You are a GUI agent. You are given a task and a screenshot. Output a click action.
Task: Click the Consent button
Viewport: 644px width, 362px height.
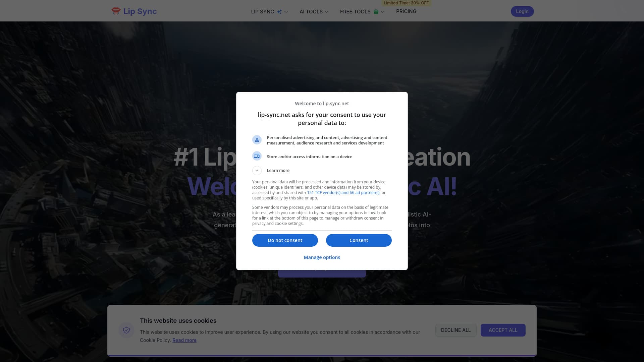(359, 240)
